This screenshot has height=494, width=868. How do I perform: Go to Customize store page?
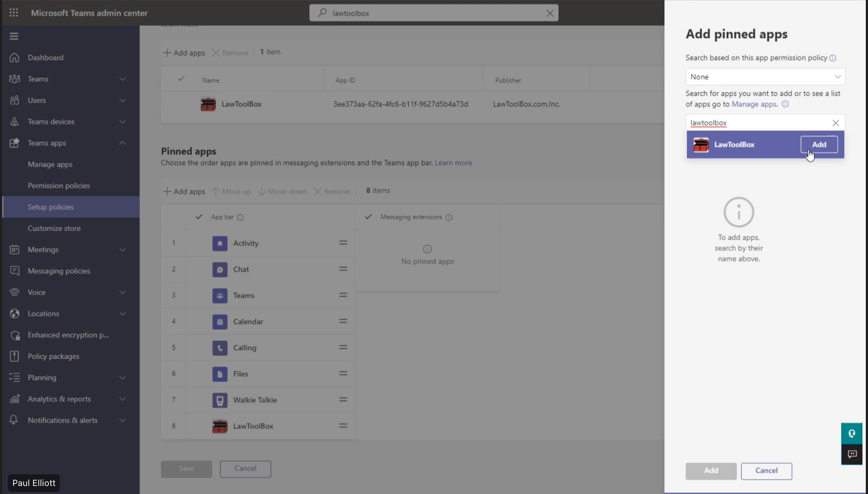(x=54, y=228)
